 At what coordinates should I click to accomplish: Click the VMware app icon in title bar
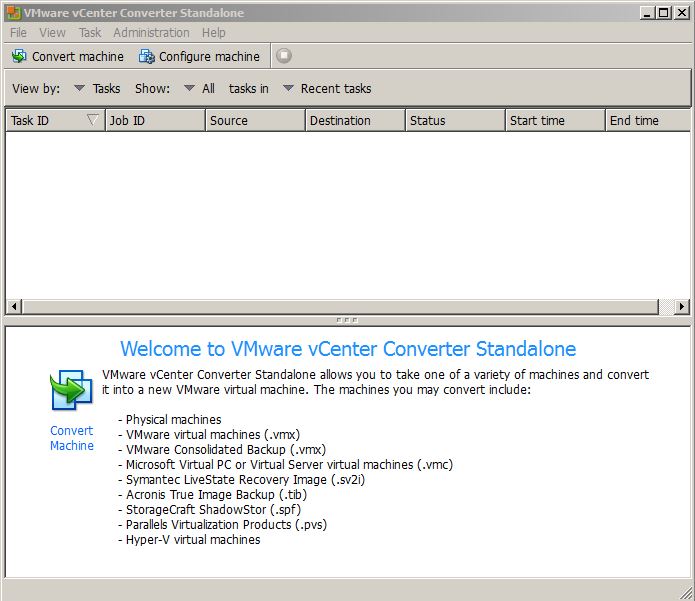14,13
